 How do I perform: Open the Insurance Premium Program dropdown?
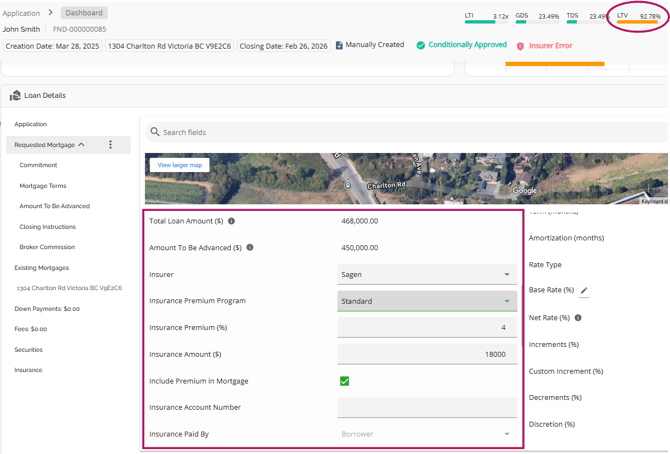click(427, 301)
